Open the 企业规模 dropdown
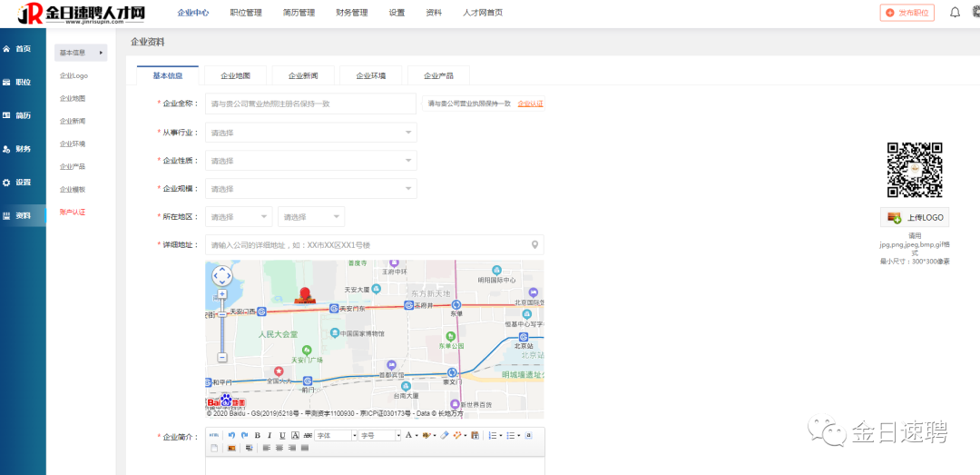Viewport: 980px width, 475px height. pyautogui.click(x=310, y=188)
